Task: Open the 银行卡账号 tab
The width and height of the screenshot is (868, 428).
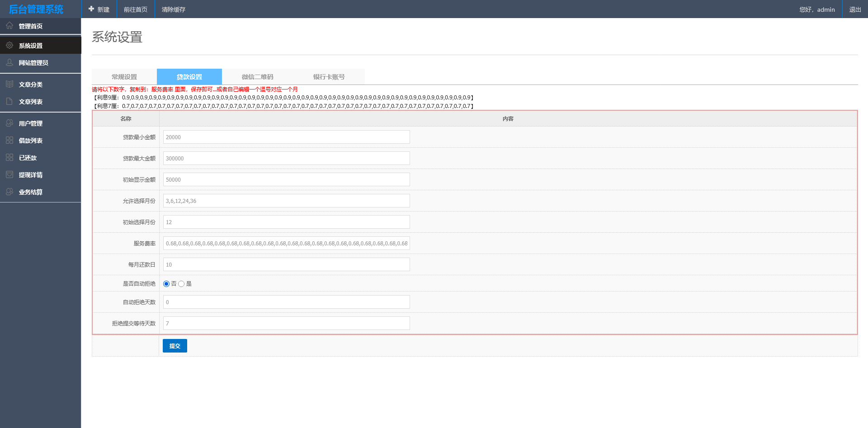Action: click(329, 77)
